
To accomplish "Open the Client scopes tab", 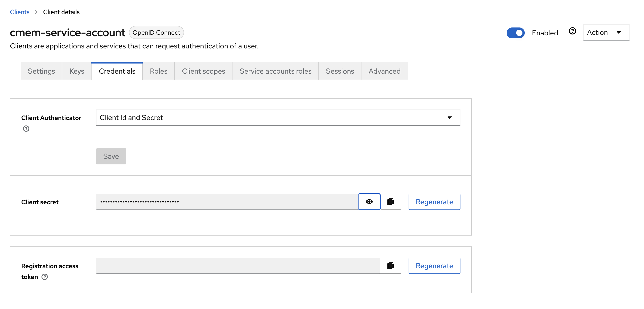I will tap(203, 71).
